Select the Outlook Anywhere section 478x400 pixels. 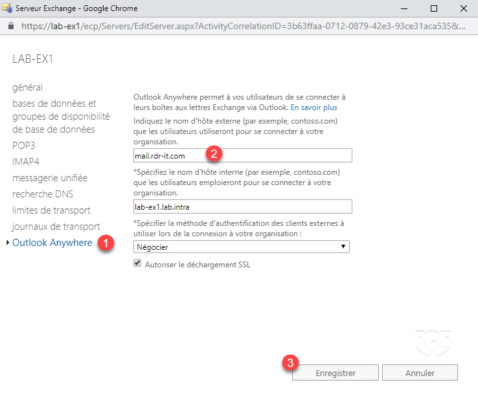pyautogui.click(x=52, y=243)
